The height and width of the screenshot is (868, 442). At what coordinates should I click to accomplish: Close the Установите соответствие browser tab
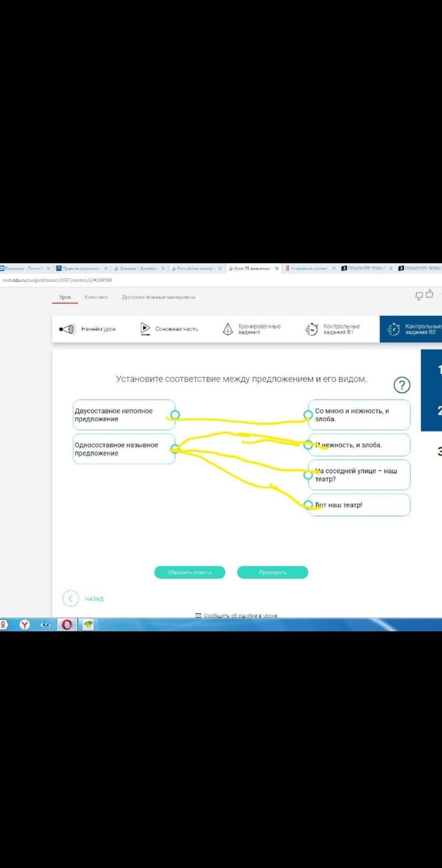coord(334,268)
